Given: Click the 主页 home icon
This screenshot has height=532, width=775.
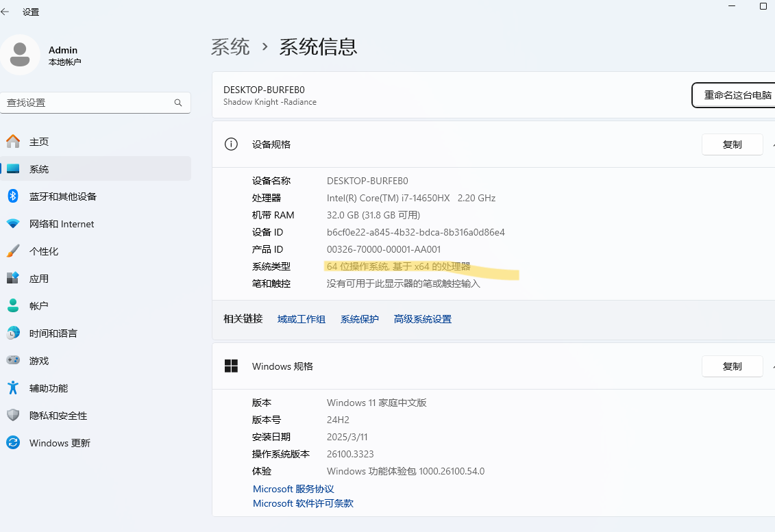Looking at the screenshot, I should (x=13, y=142).
